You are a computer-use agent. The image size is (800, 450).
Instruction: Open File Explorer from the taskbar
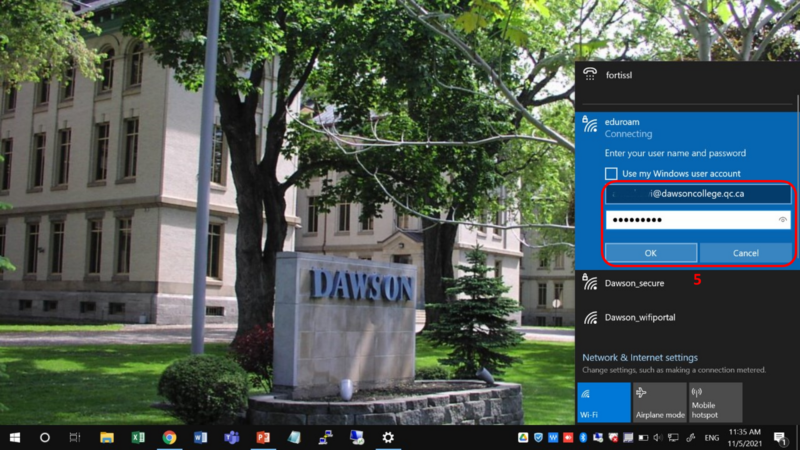pos(107,438)
